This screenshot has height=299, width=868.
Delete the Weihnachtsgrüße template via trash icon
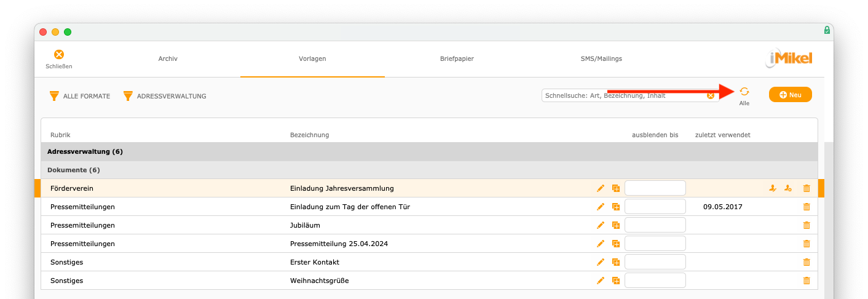(x=807, y=281)
